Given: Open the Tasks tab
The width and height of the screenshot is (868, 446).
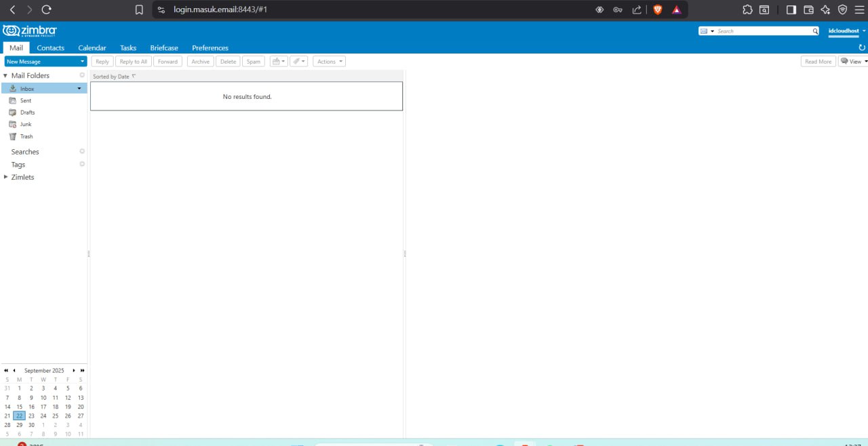Looking at the screenshot, I should point(128,47).
